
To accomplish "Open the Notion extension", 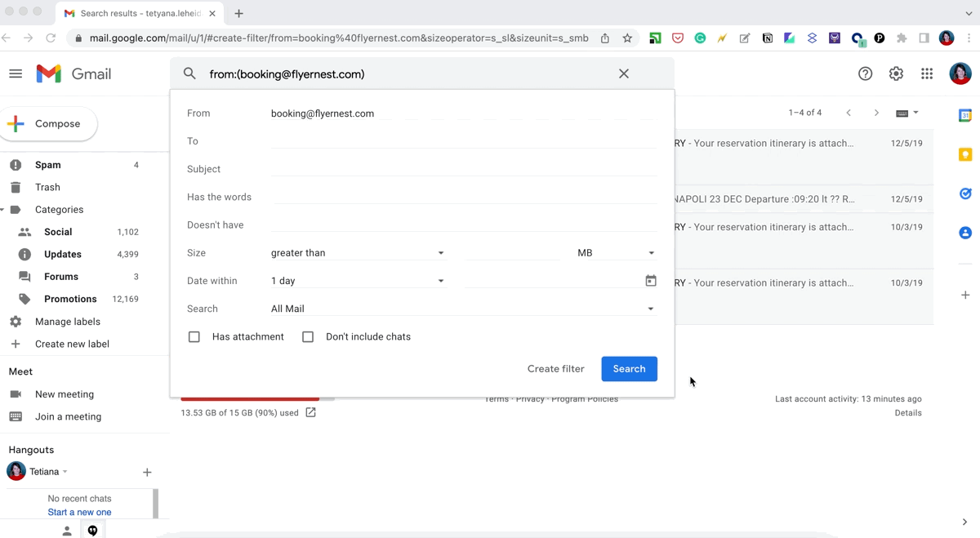I will [x=768, y=38].
